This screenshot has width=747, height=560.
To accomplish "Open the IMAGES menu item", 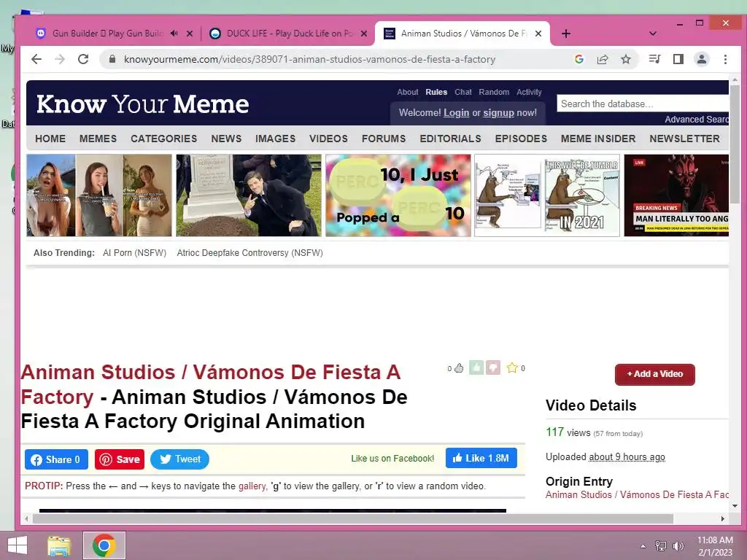I will [x=275, y=139].
